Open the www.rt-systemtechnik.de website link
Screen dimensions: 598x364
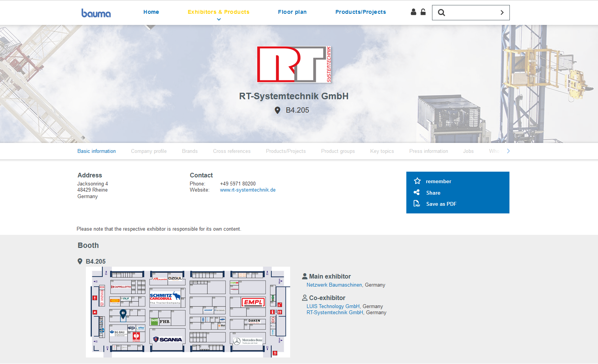coord(248,190)
